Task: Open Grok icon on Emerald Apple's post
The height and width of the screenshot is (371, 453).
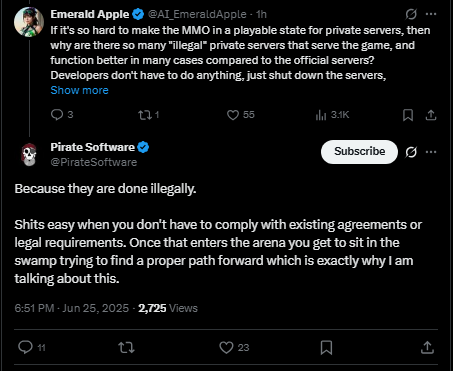Action: tap(411, 14)
